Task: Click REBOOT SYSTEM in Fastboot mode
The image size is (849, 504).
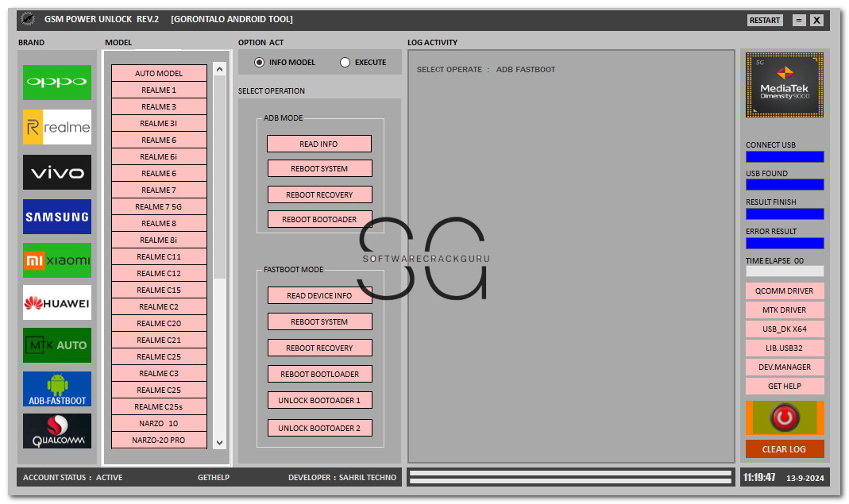Action: pos(319,321)
